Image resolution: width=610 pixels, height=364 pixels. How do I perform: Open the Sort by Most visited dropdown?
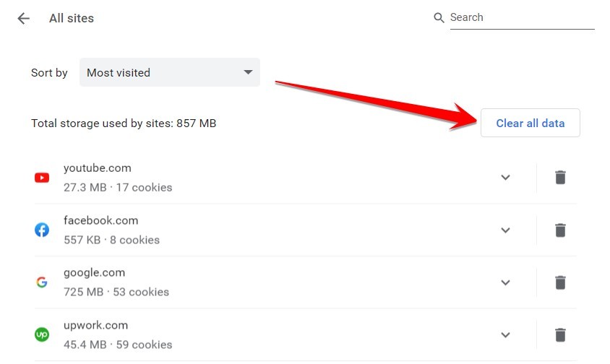pyautogui.click(x=170, y=72)
